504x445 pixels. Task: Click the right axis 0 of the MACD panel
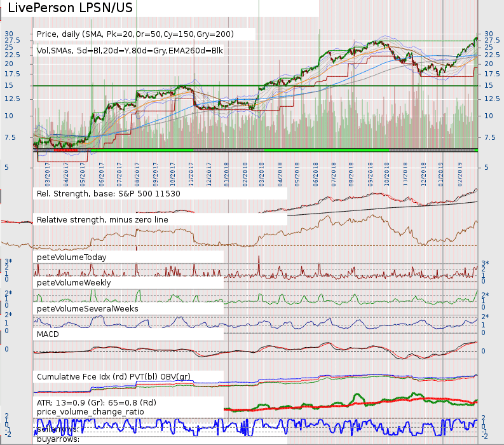pos(483,351)
